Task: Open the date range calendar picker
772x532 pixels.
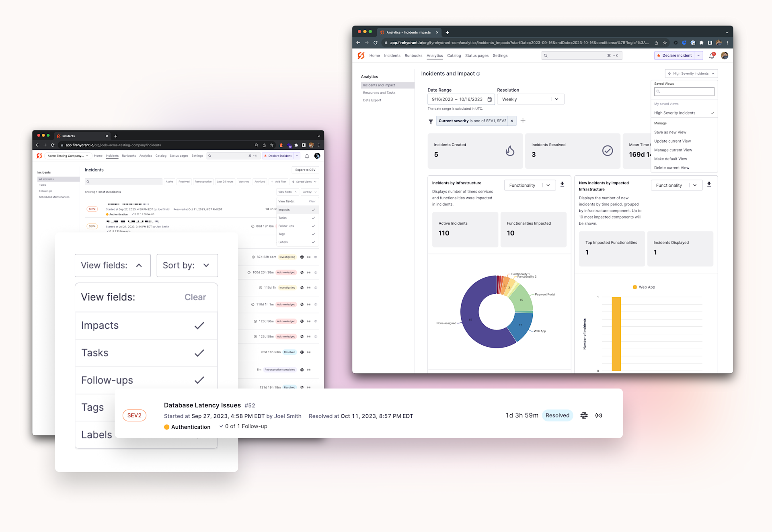Action: tap(489, 99)
